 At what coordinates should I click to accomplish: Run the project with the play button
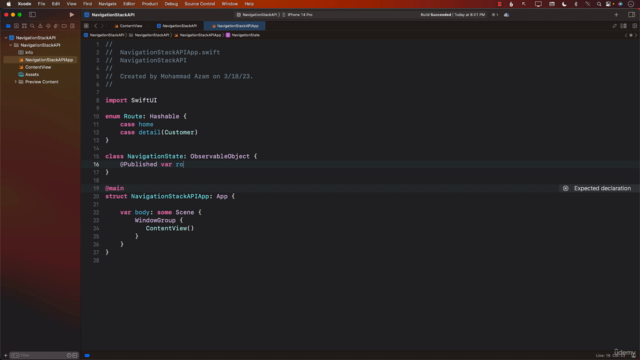click(x=71, y=15)
